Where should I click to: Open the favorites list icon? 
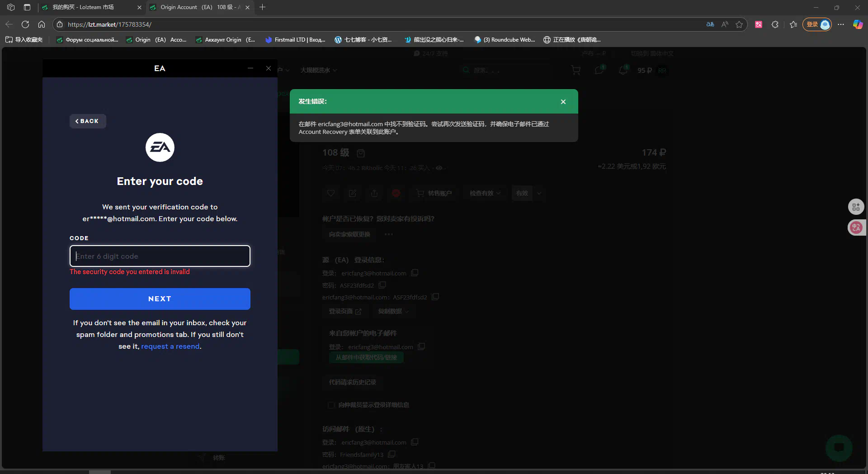pos(793,24)
